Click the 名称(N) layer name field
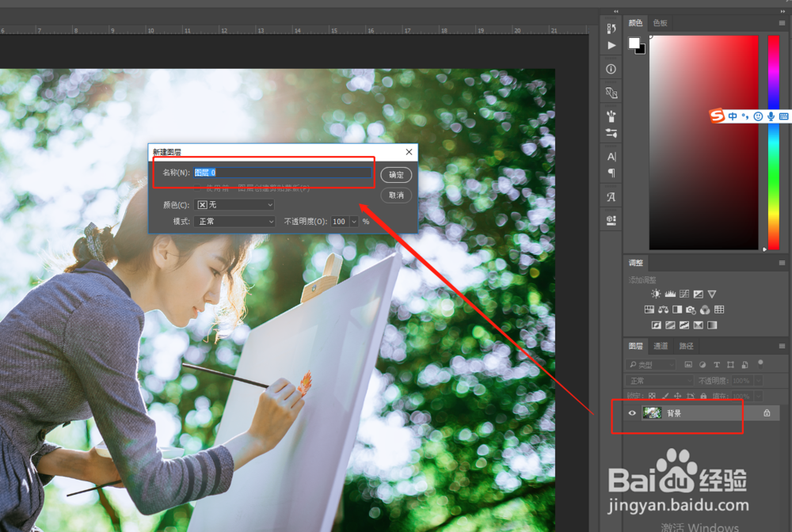792x532 pixels. tap(283, 173)
